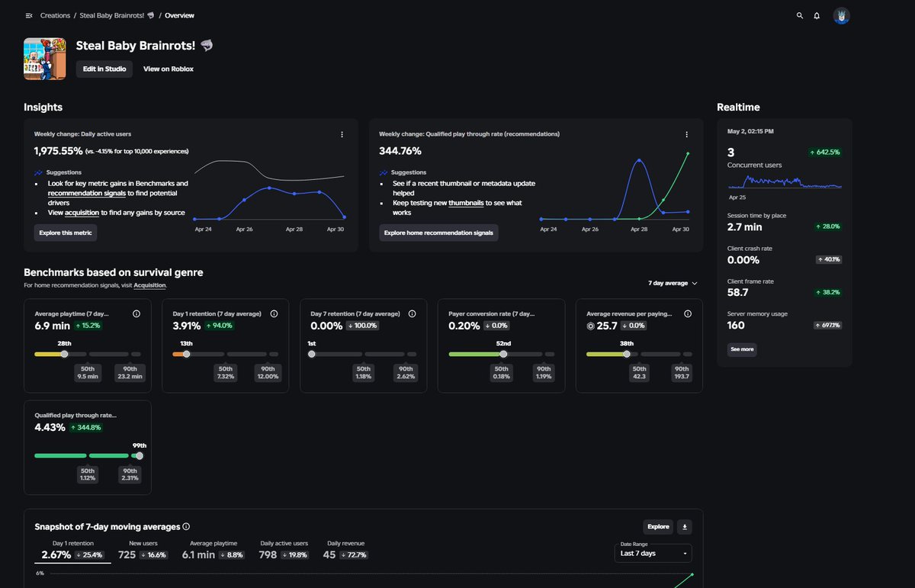Click the Concurrent users realtime chart
This screenshot has height=588, width=915.
[785, 182]
